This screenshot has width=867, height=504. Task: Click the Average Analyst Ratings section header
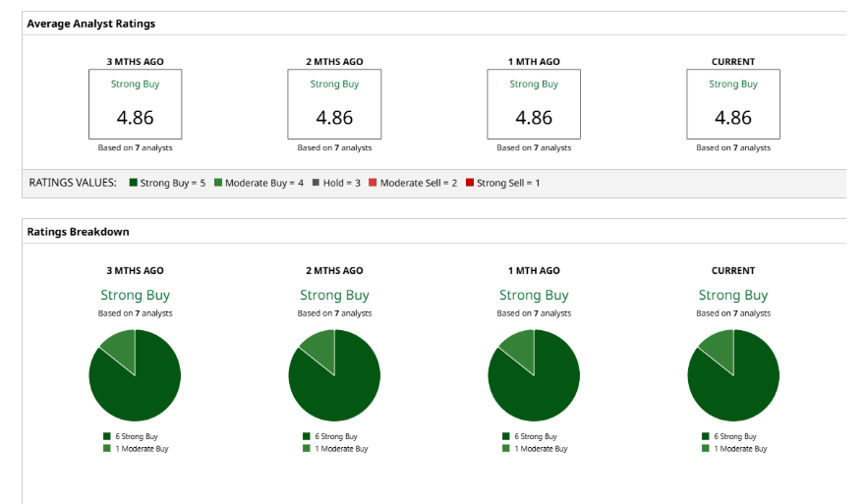pyautogui.click(x=91, y=24)
